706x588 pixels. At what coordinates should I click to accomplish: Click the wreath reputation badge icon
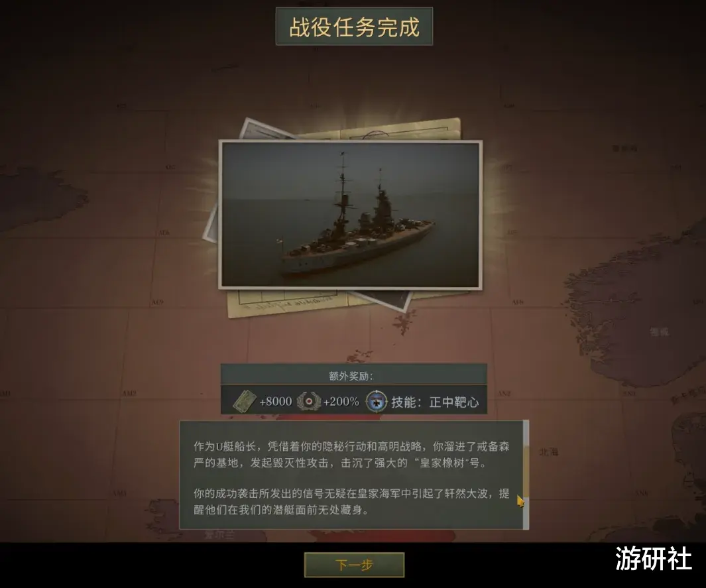(x=309, y=400)
